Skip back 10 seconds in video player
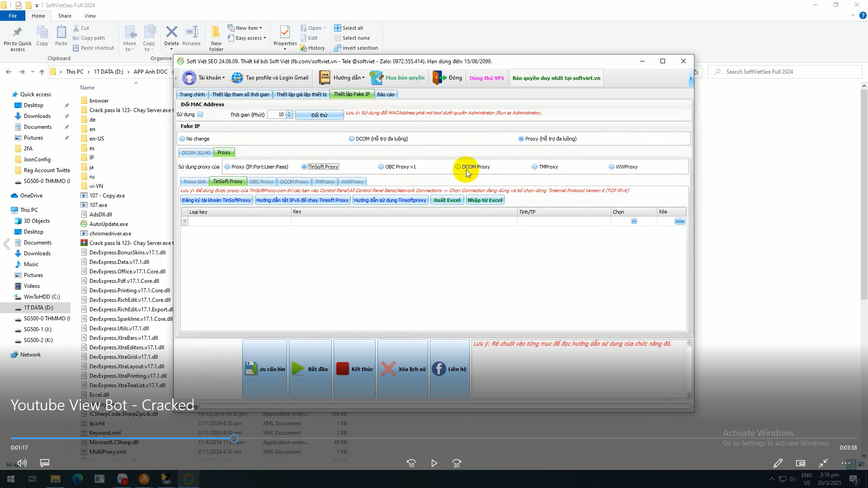This screenshot has width=868, height=488. [x=411, y=464]
